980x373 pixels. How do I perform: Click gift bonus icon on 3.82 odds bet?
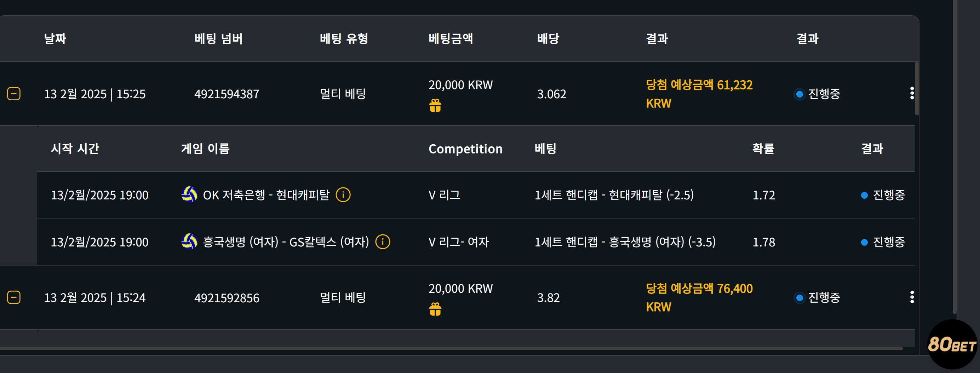[435, 309]
